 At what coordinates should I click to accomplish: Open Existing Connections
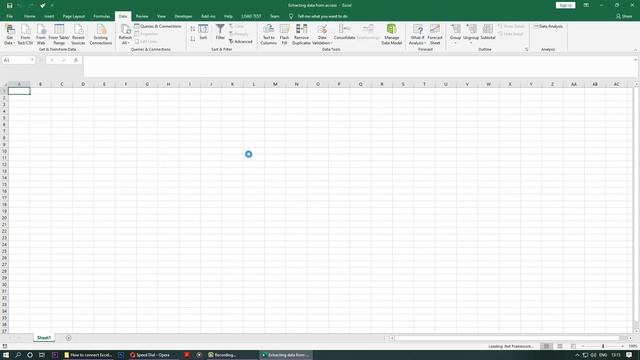[x=101, y=34]
